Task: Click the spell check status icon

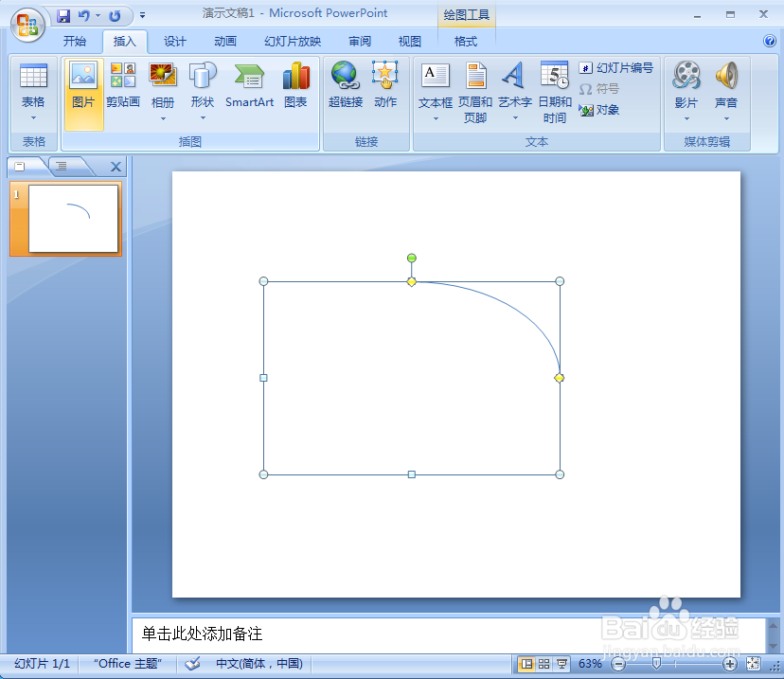Action: (192, 664)
